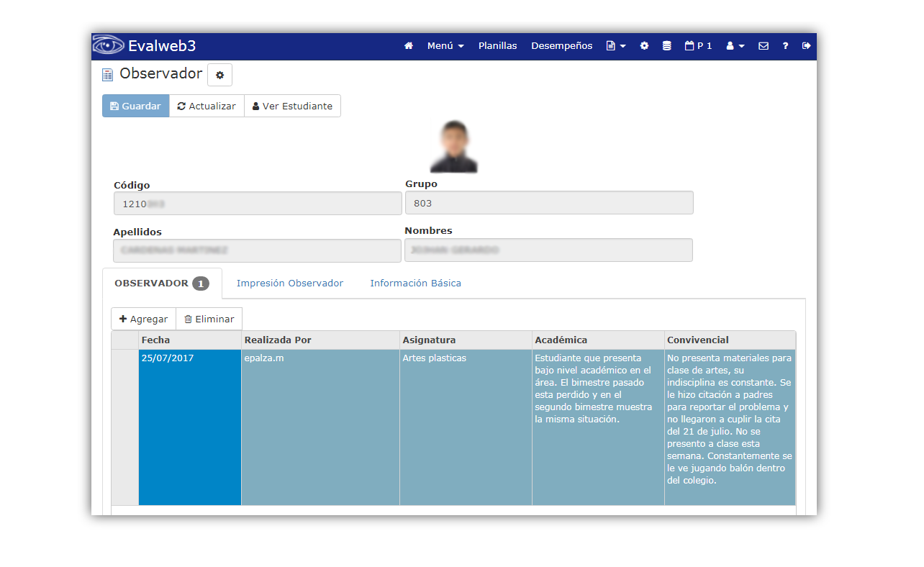Click Convivencial text starting 'No presenta materiales'
The width and height of the screenshot is (924, 567).
pyautogui.click(x=729, y=419)
